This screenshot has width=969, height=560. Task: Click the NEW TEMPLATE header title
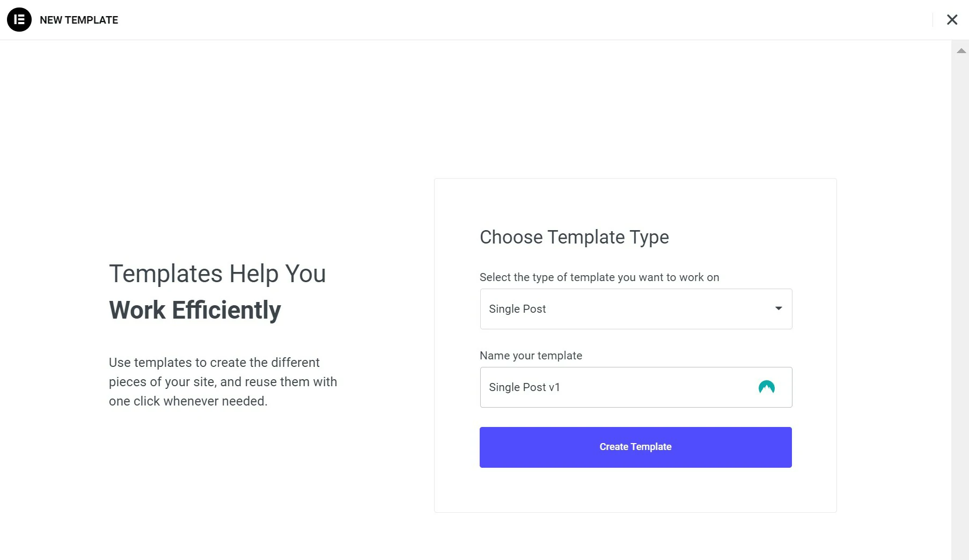(x=79, y=20)
